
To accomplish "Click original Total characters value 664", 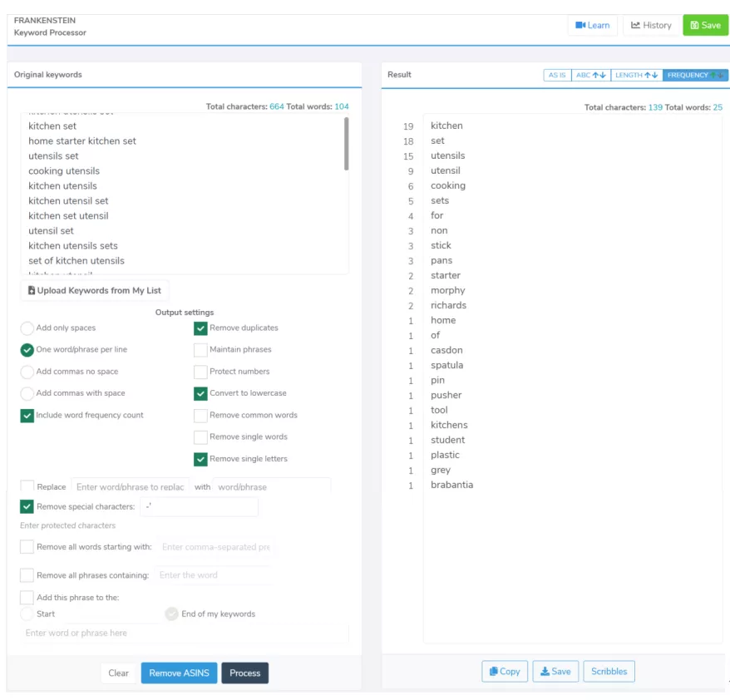I will click(277, 106).
